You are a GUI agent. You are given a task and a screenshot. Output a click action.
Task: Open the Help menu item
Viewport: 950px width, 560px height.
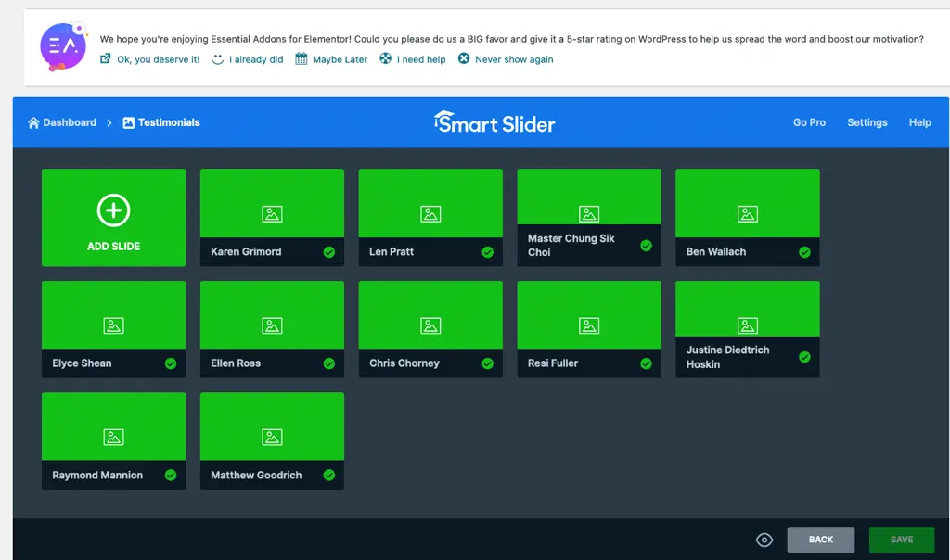[919, 122]
